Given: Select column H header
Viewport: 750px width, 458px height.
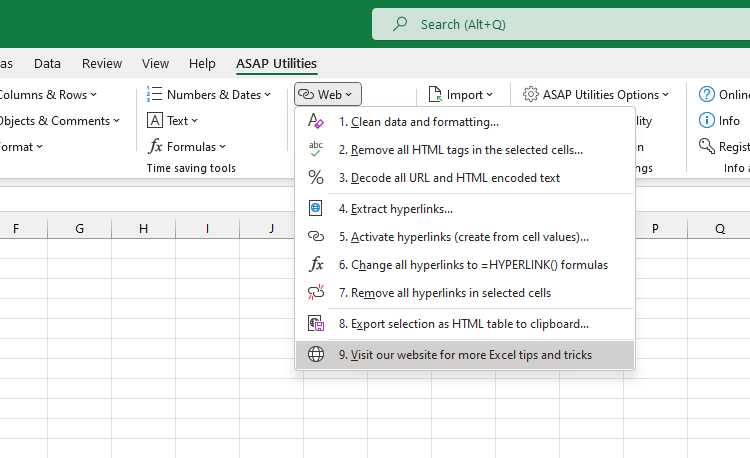Looking at the screenshot, I should [x=143, y=229].
